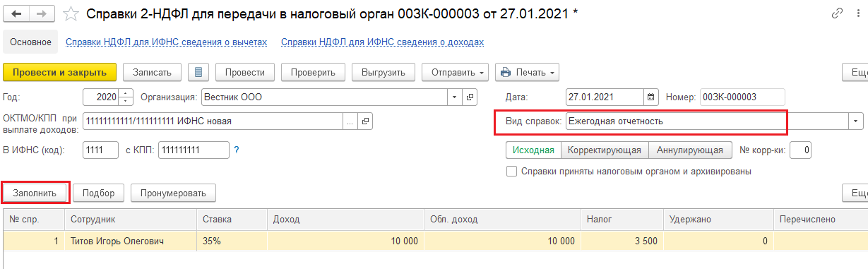
Task: Click the Выгрузить button
Action: point(383,72)
